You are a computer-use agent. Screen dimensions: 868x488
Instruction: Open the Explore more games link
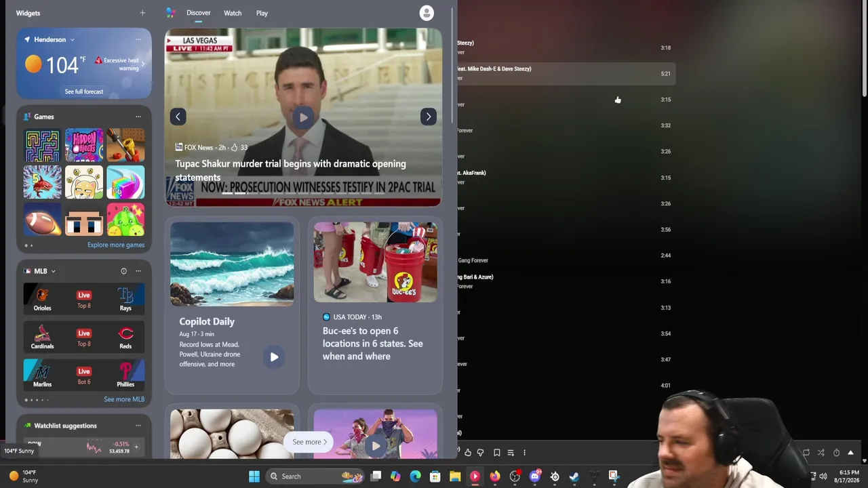tap(116, 245)
